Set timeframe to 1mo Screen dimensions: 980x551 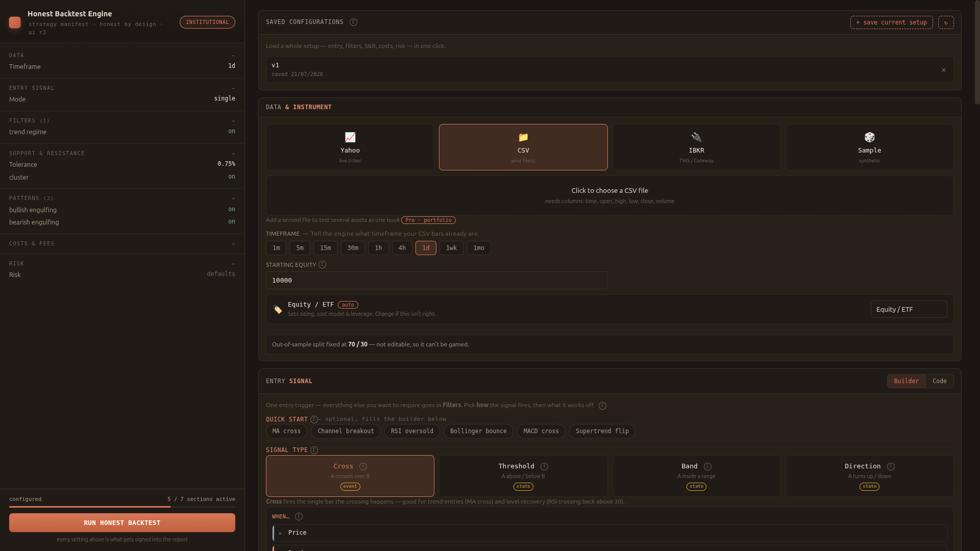[479, 248]
